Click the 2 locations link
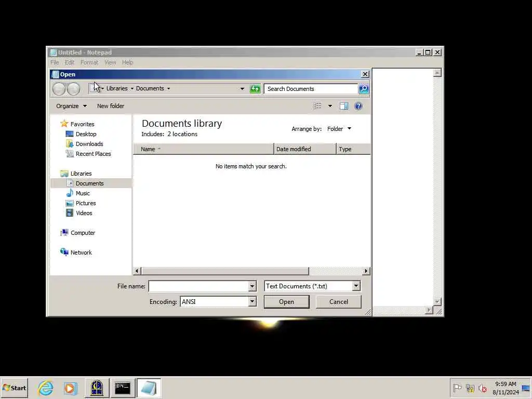 pyautogui.click(x=182, y=134)
